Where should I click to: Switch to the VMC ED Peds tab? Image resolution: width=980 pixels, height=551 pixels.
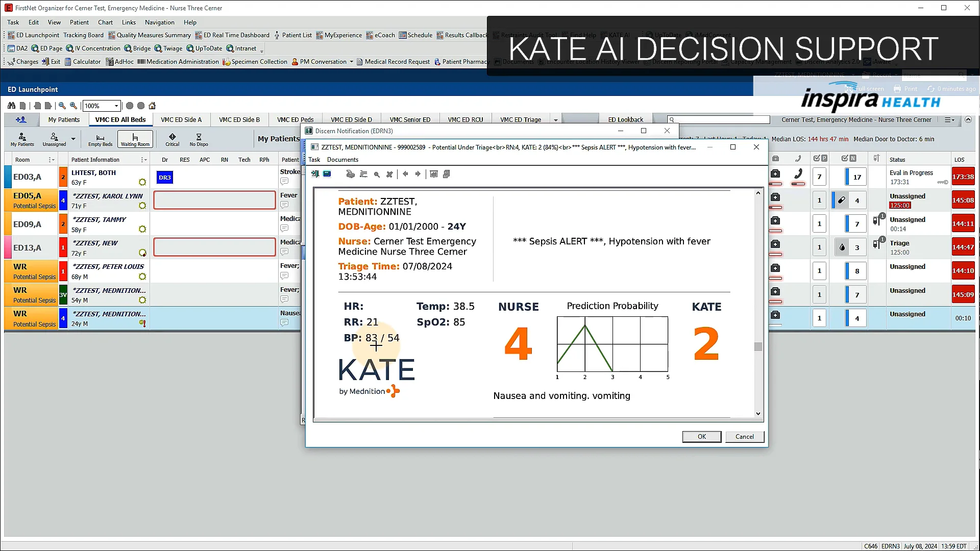(x=295, y=119)
